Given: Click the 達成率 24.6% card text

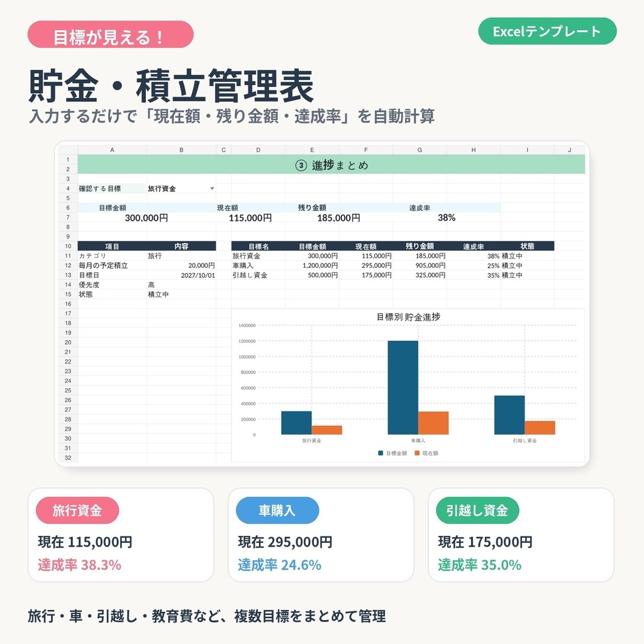Looking at the screenshot, I should pyautogui.click(x=280, y=565).
